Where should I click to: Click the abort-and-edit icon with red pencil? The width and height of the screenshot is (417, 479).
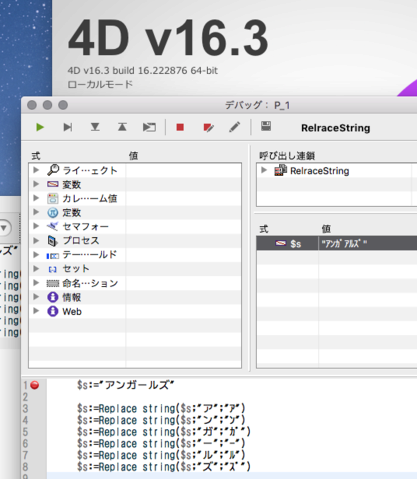pyautogui.click(x=208, y=127)
